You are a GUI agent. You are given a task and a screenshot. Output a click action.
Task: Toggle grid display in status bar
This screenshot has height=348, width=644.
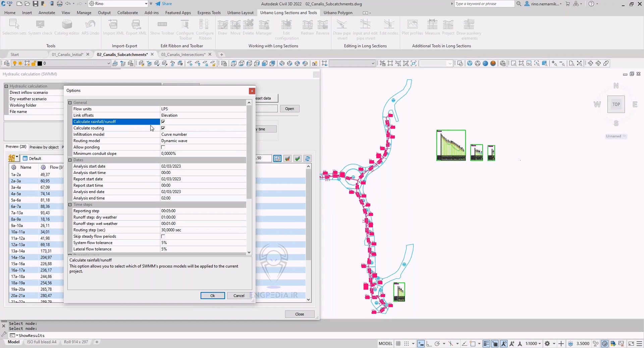point(398,343)
